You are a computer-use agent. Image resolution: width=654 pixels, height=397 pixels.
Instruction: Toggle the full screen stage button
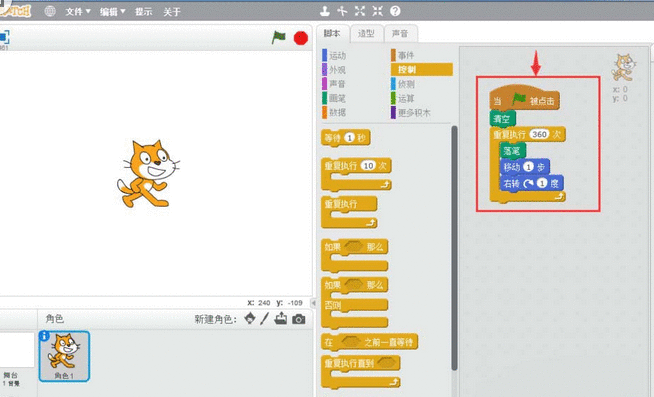click(4, 37)
